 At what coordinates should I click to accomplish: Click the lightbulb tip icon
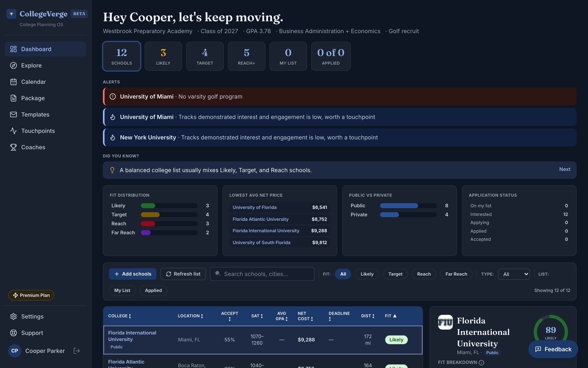pyautogui.click(x=112, y=170)
